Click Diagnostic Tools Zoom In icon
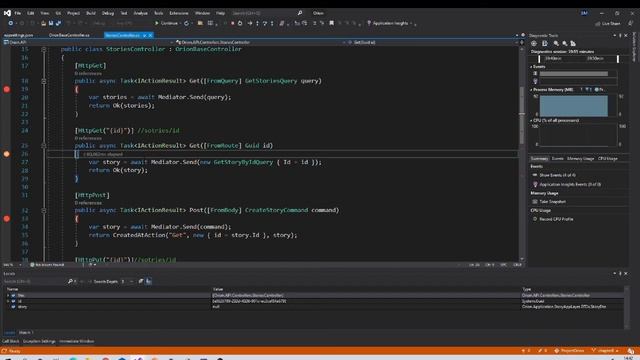 coord(556,43)
